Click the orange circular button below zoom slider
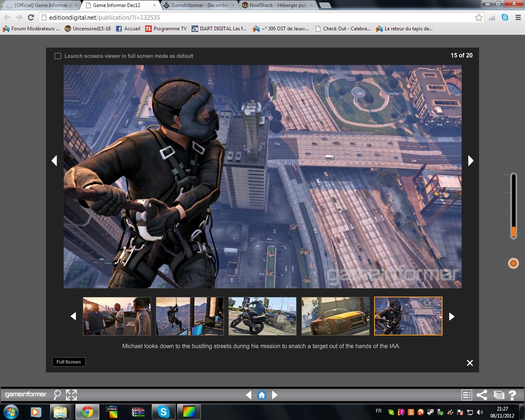525x420 pixels. coord(513,263)
